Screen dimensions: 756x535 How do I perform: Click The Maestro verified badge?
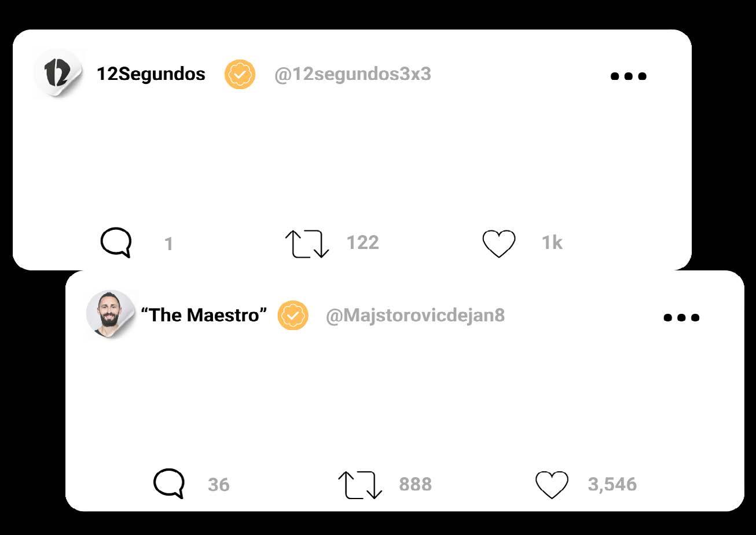pyautogui.click(x=293, y=316)
